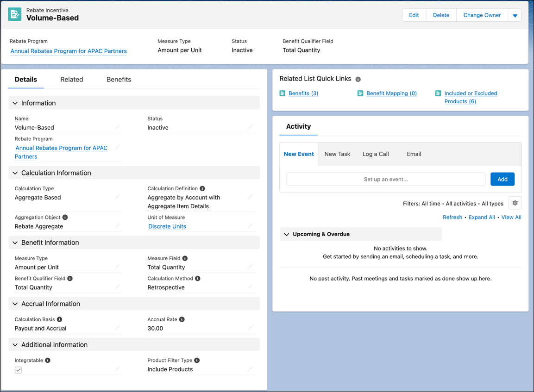Select the New Task tab
534x392 pixels.
pos(337,154)
